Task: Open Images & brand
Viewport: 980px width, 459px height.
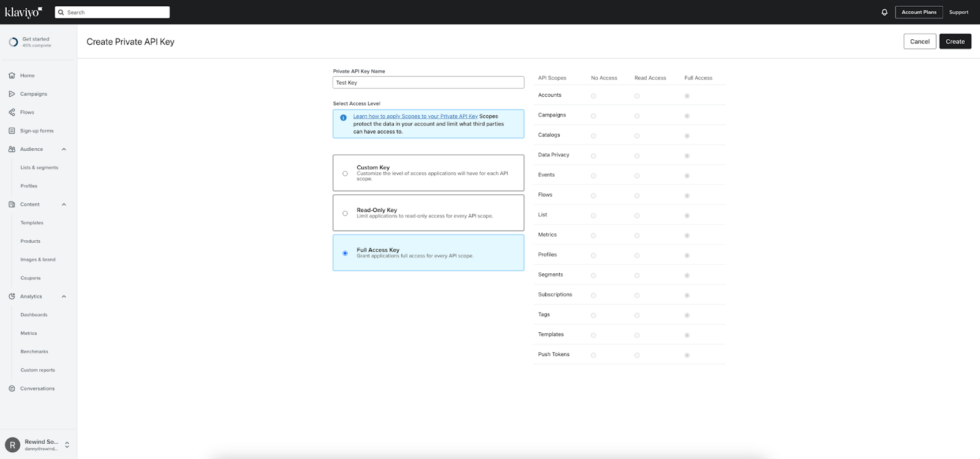Action: (x=38, y=259)
